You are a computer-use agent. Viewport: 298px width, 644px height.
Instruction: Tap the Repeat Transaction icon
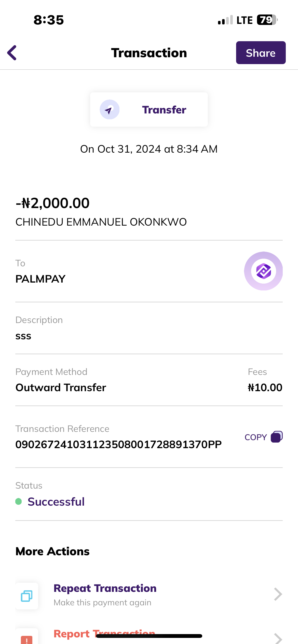(x=27, y=596)
